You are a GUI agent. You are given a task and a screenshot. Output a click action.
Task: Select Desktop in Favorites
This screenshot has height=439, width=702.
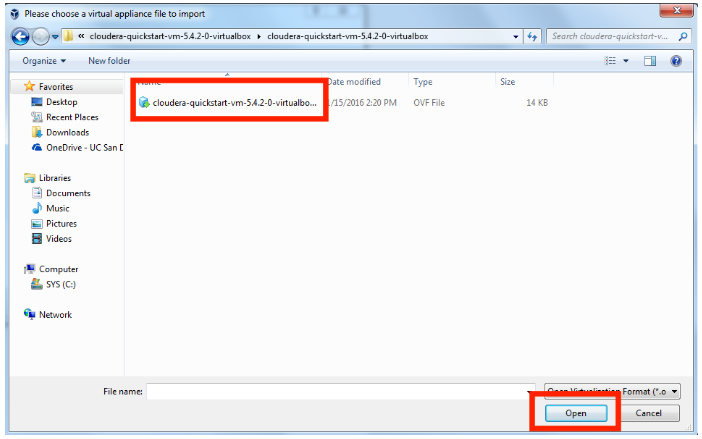pyautogui.click(x=62, y=102)
